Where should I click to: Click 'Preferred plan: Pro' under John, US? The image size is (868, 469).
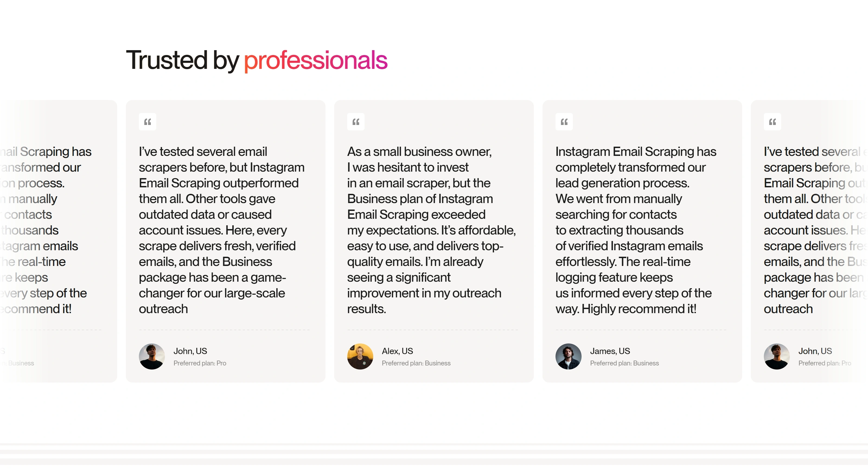pos(200,363)
